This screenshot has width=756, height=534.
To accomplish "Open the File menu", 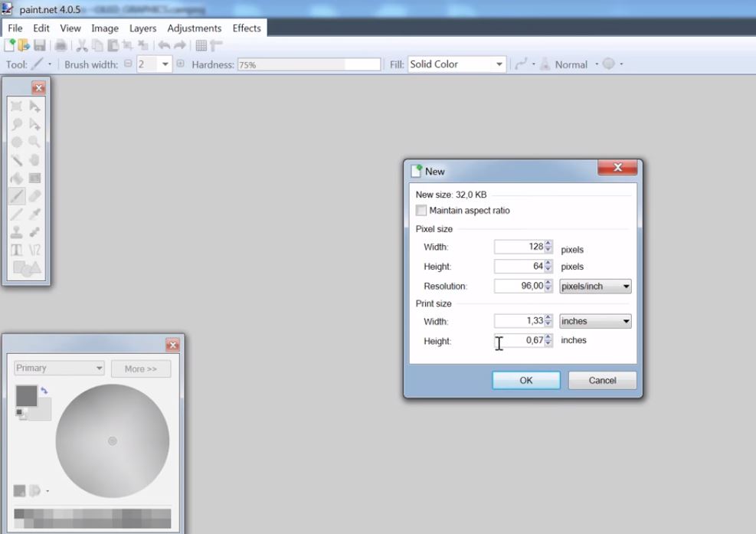I will pyautogui.click(x=15, y=28).
